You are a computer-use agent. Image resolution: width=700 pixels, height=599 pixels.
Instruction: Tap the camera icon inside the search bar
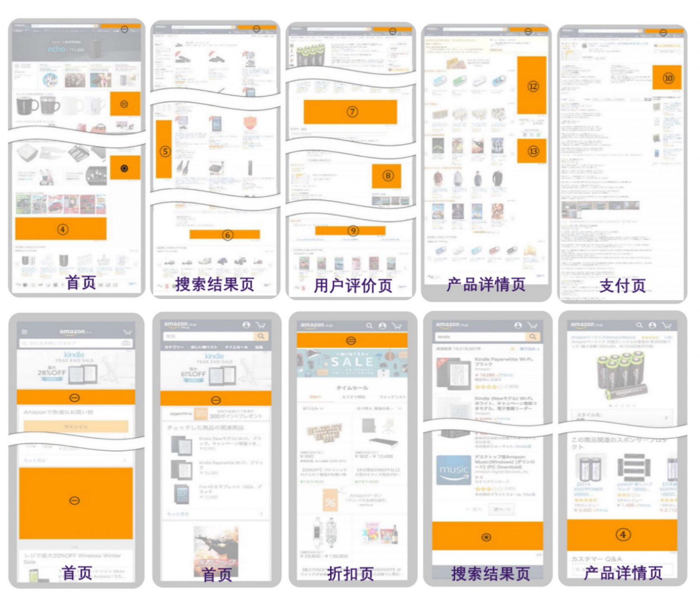(x=126, y=343)
